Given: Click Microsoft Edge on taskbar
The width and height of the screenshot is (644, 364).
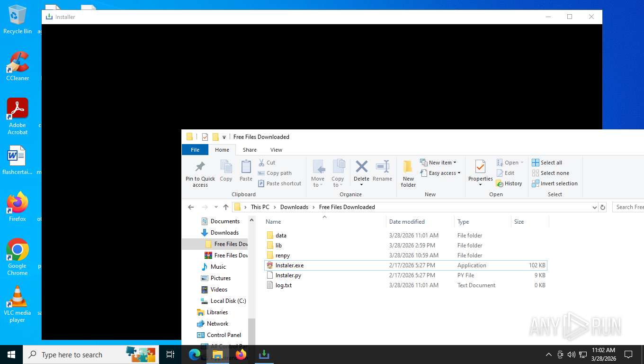Looking at the screenshot, I should pyautogui.click(x=195, y=355).
